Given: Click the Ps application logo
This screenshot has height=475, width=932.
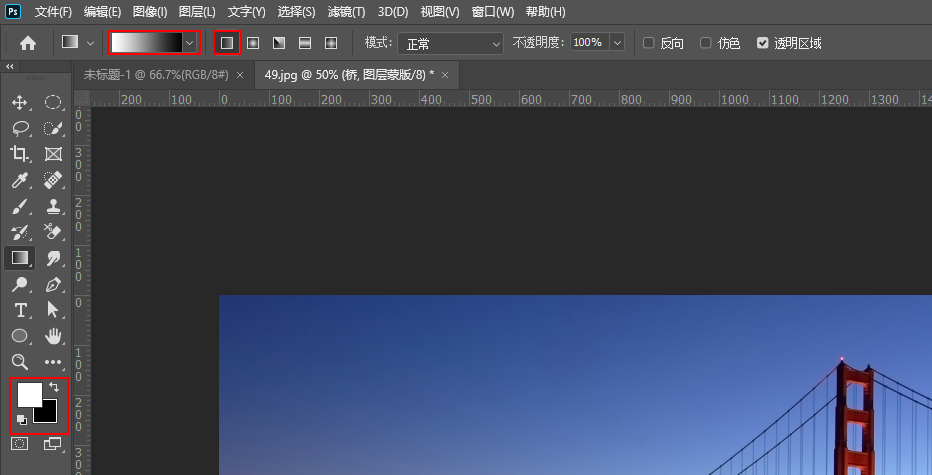Looking at the screenshot, I should click(12, 11).
